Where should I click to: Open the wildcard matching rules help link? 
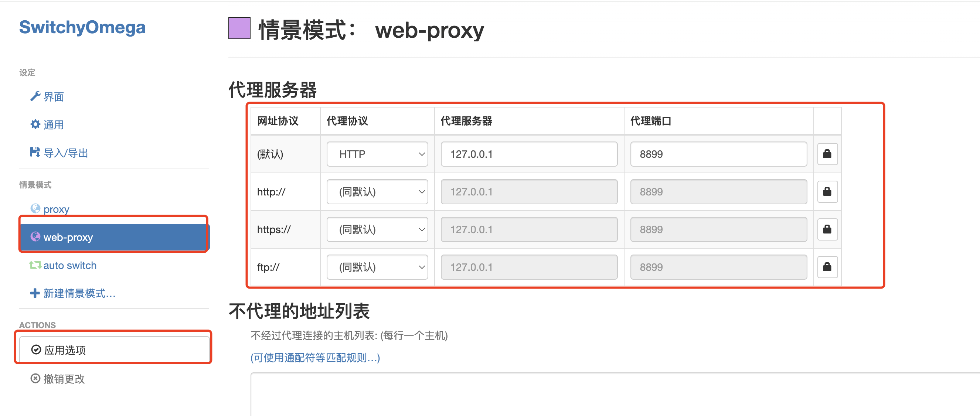coord(315,357)
